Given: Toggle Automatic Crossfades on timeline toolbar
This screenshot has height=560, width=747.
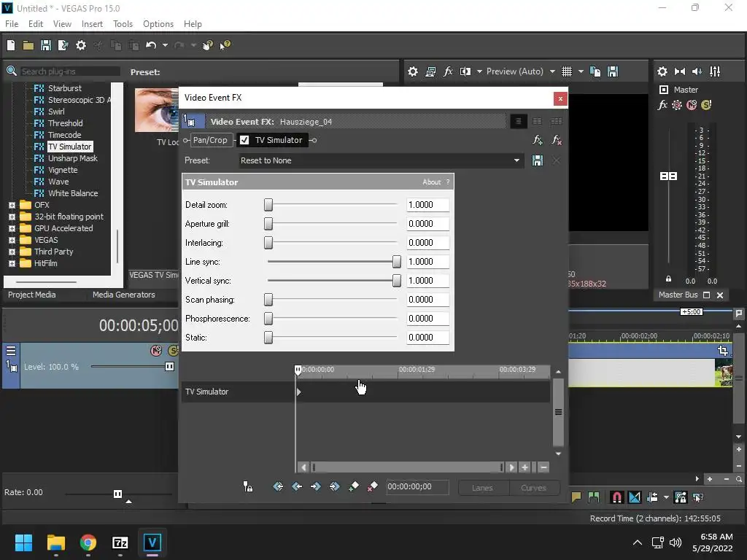Looking at the screenshot, I should (635, 497).
